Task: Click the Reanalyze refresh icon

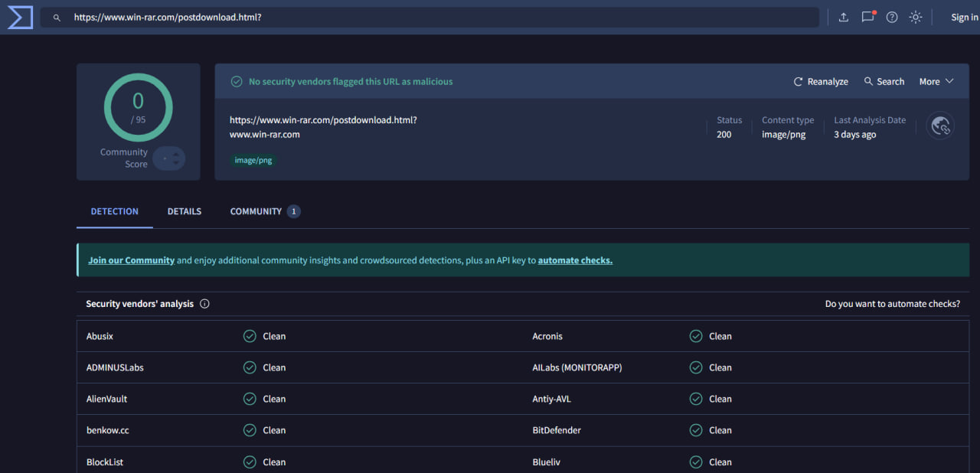Action: pyautogui.click(x=798, y=81)
